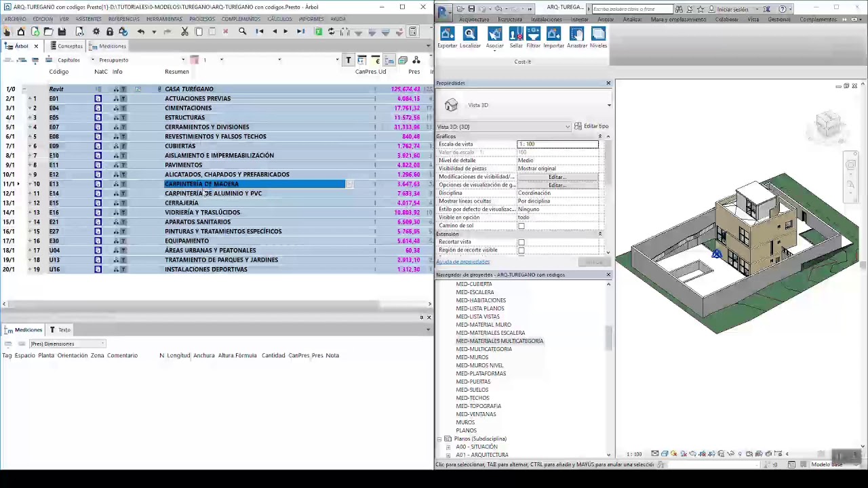The height and width of the screenshot is (488, 868).
Task: Click the Niveles tool icon
Action: tap(598, 34)
